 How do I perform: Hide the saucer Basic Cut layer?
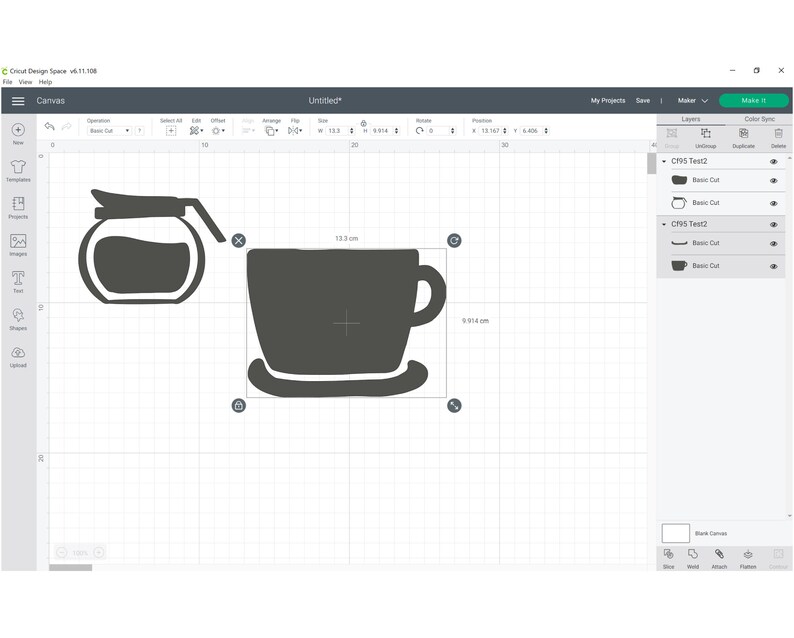(773, 244)
